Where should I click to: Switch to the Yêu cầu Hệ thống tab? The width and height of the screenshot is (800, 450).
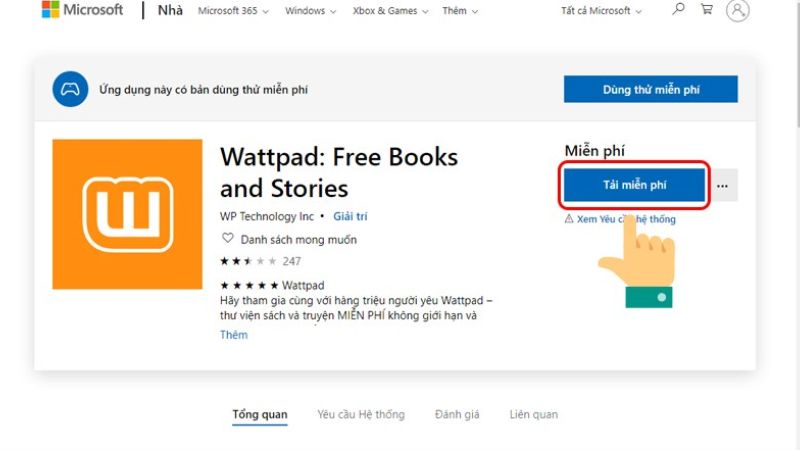(x=361, y=414)
